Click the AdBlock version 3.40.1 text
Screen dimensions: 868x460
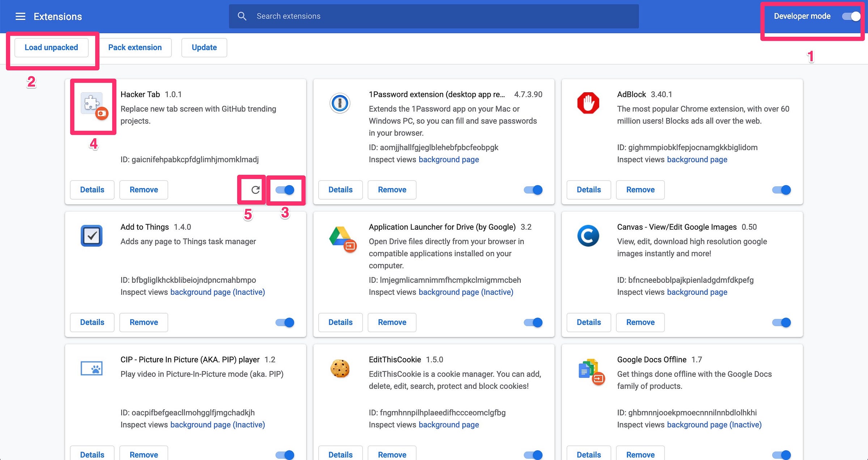tap(661, 95)
